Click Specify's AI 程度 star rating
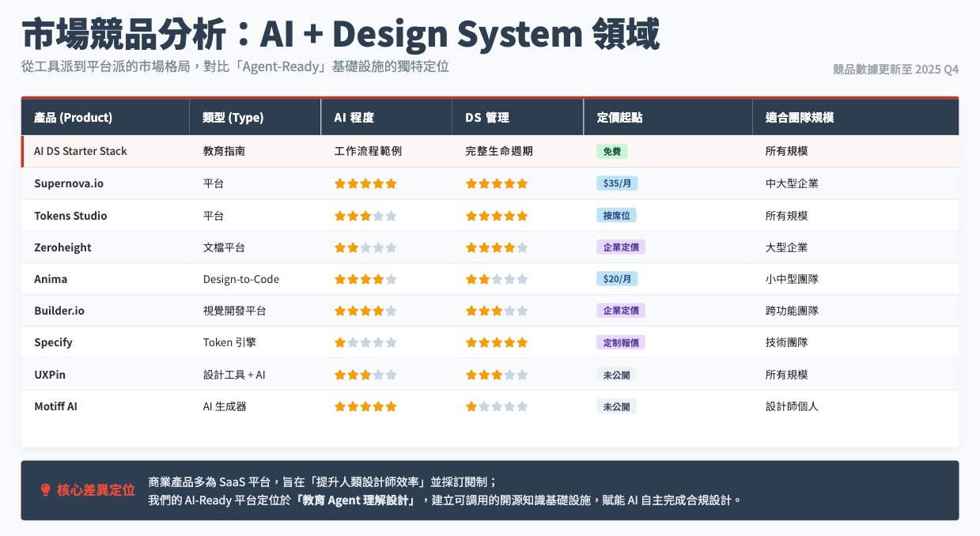Image resolution: width=980 pixels, height=536 pixels. click(x=365, y=342)
